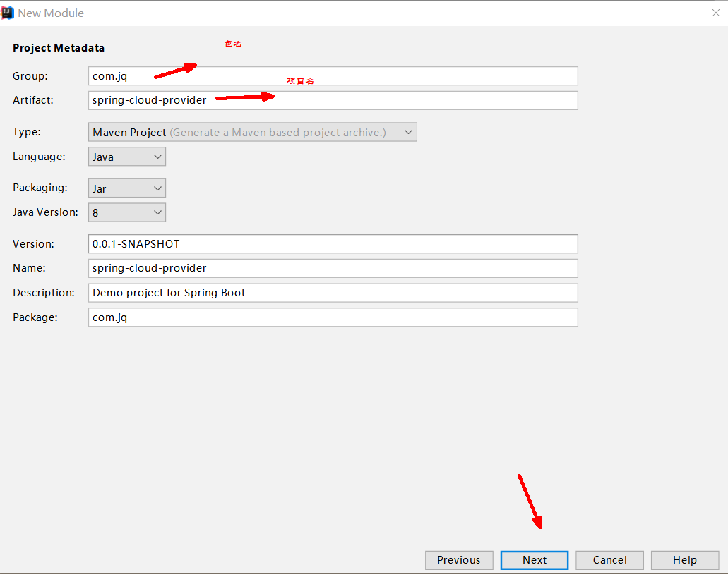The image size is (728, 575).
Task: Click the Version: label
Action: click(x=33, y=244)
